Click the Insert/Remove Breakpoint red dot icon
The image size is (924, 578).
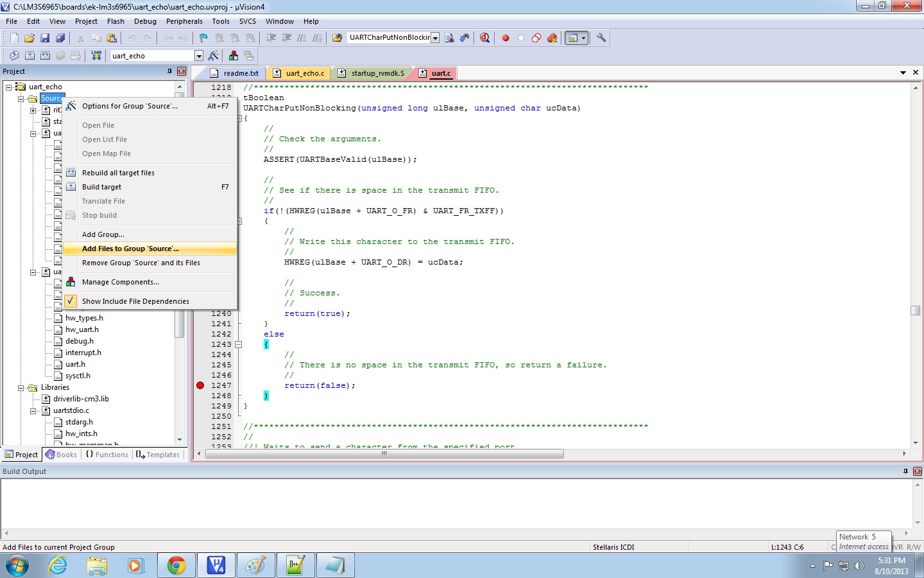tap(506, 38)
